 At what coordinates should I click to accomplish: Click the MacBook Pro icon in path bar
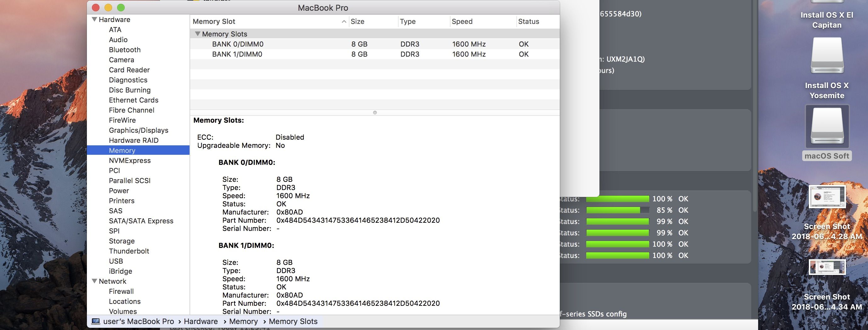96,321
